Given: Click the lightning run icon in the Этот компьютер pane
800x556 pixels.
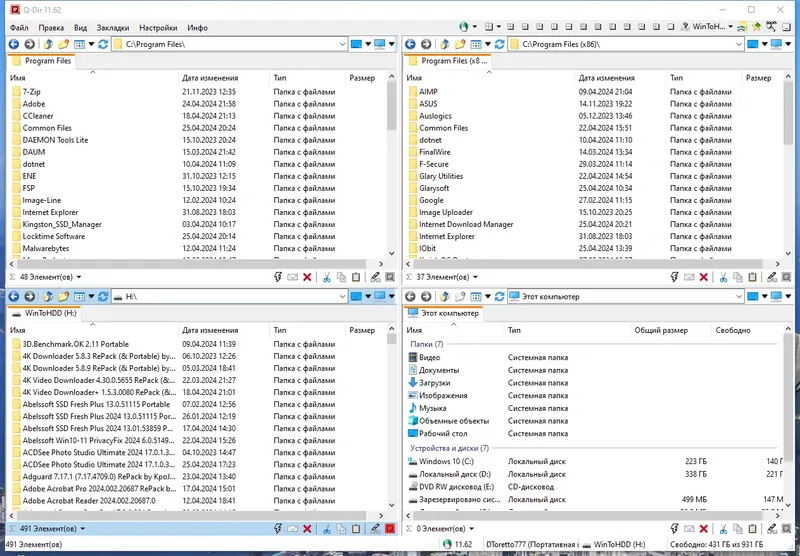Looking at the screenshot, I should click(674, 529).
